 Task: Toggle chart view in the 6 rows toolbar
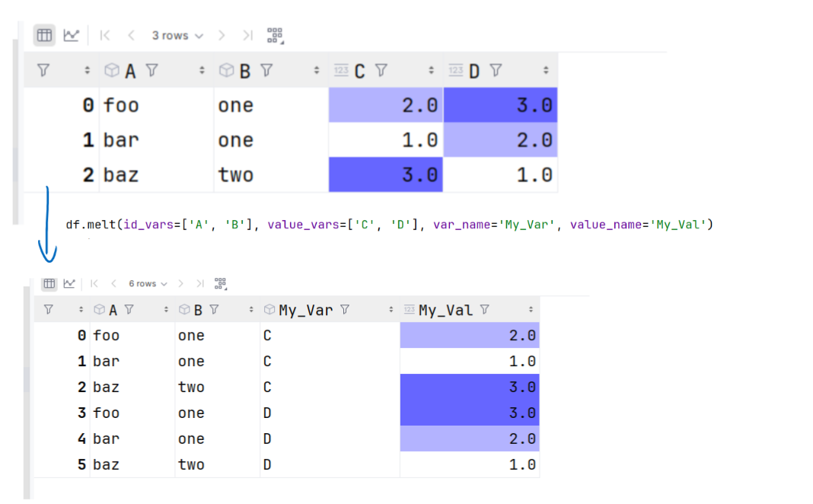(x=69, y=284)
